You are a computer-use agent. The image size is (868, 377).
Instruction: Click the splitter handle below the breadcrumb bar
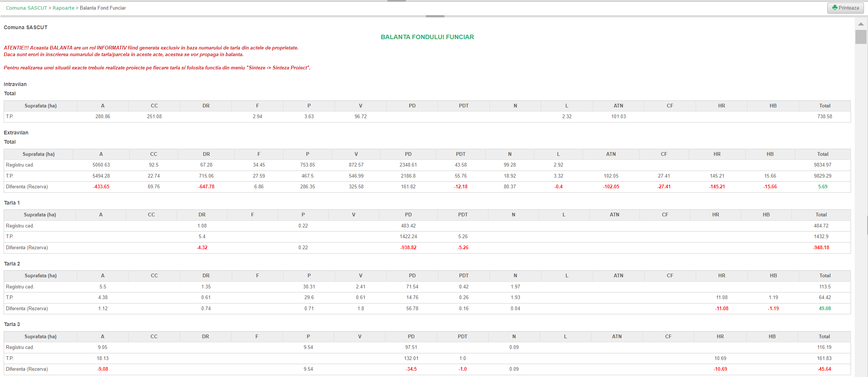click(435, 16)
